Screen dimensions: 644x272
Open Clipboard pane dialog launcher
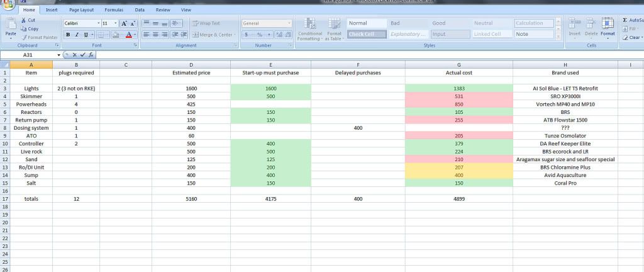[57, 45]
